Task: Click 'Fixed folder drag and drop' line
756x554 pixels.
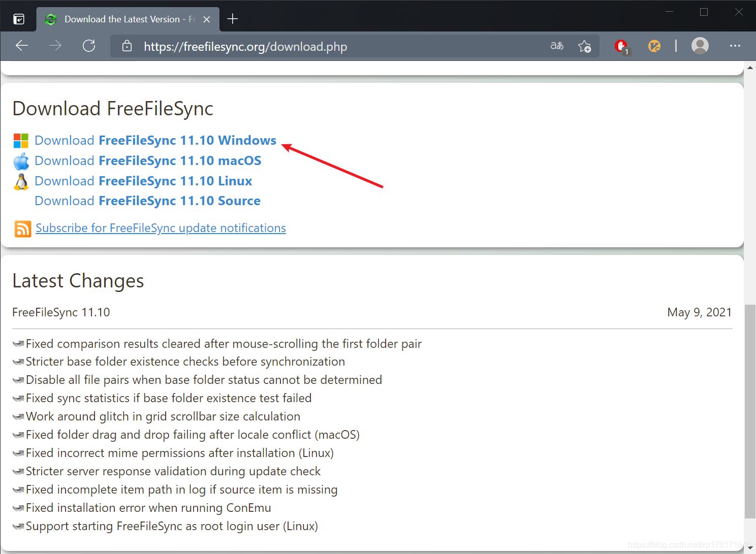Action: pos(193,435)
